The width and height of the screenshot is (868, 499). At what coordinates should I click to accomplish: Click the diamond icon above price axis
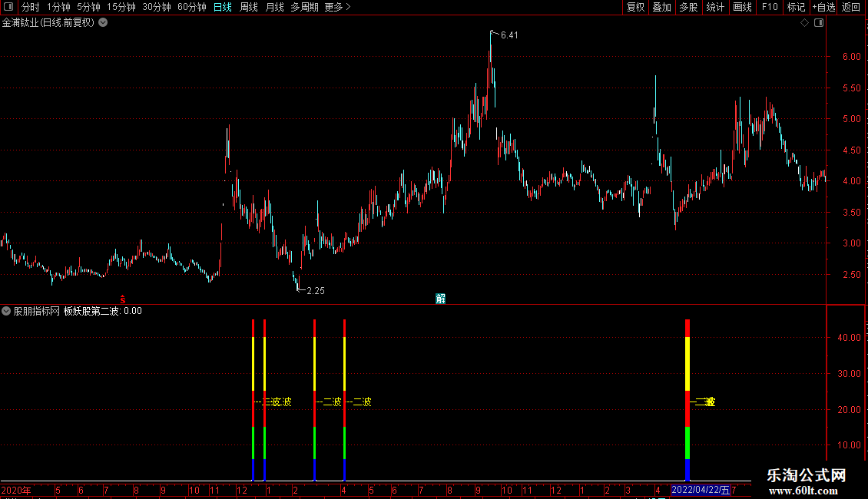pos(804,23)
